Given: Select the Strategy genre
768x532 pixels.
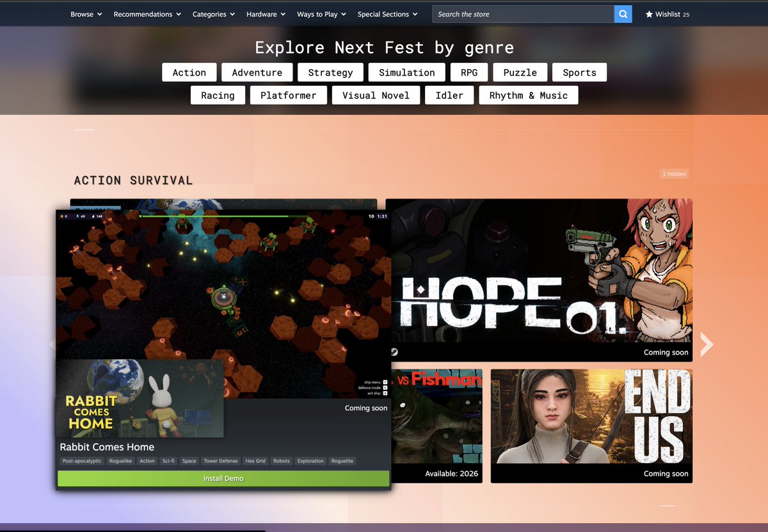Looking at the screenshot, I should pyautogui.click(x=330, y=72).
